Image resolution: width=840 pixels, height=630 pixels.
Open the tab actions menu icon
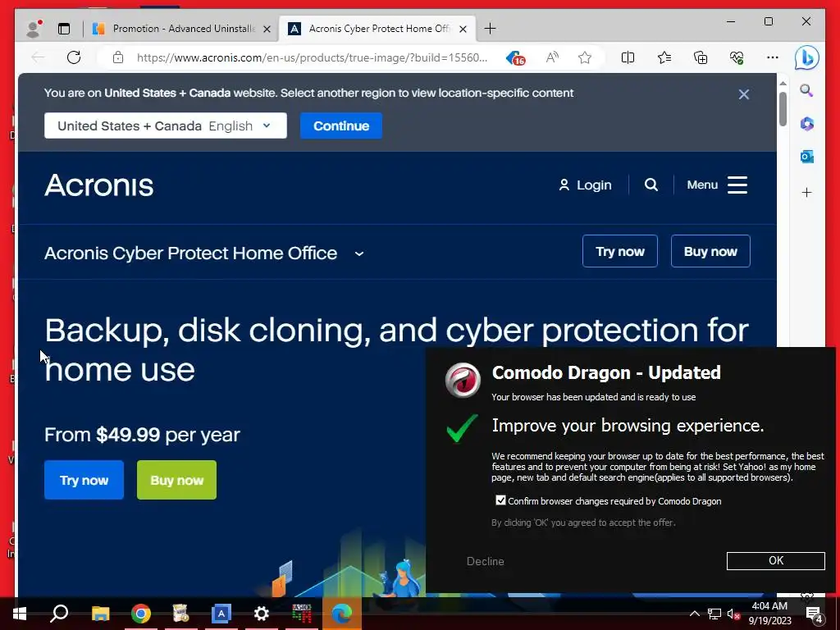pyautogui.click(x=64, y=29)
